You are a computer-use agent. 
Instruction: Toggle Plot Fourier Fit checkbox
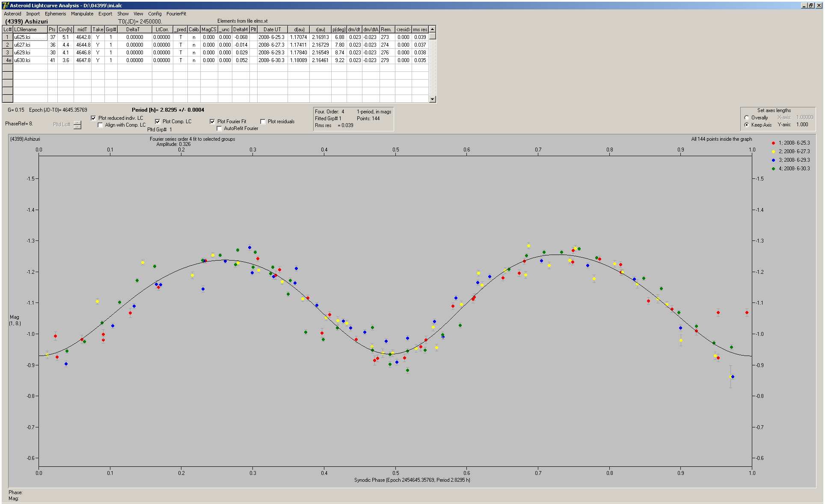(x=212, y=122)
